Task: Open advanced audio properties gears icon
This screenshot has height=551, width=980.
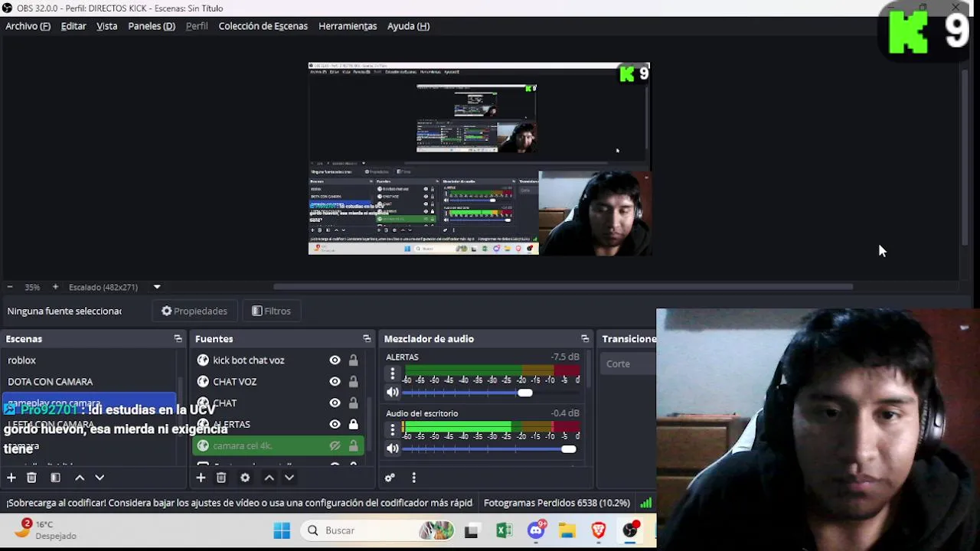Action: [390, 478]
